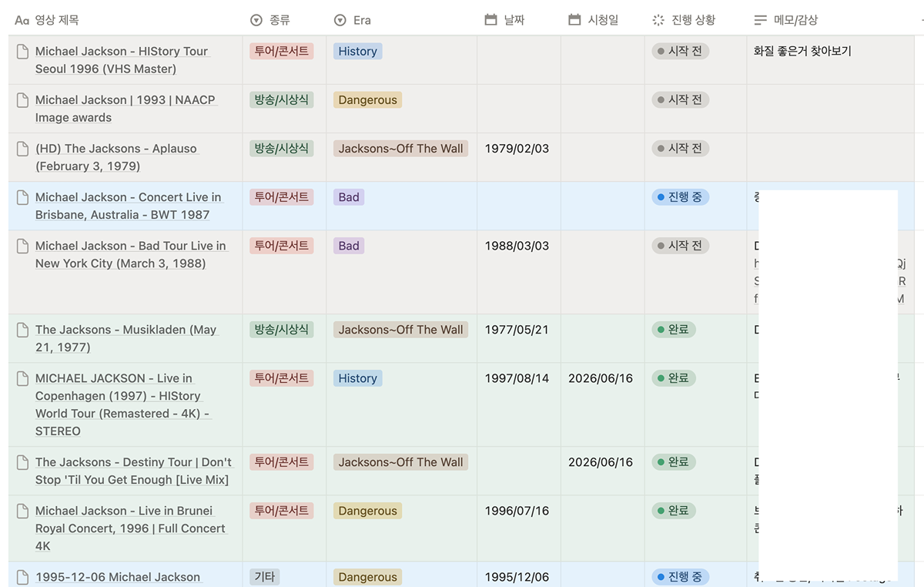Click 진행 중 status in Brisbane row
Image resolution: width=924 pixels, height=587 pixels.
681,196
